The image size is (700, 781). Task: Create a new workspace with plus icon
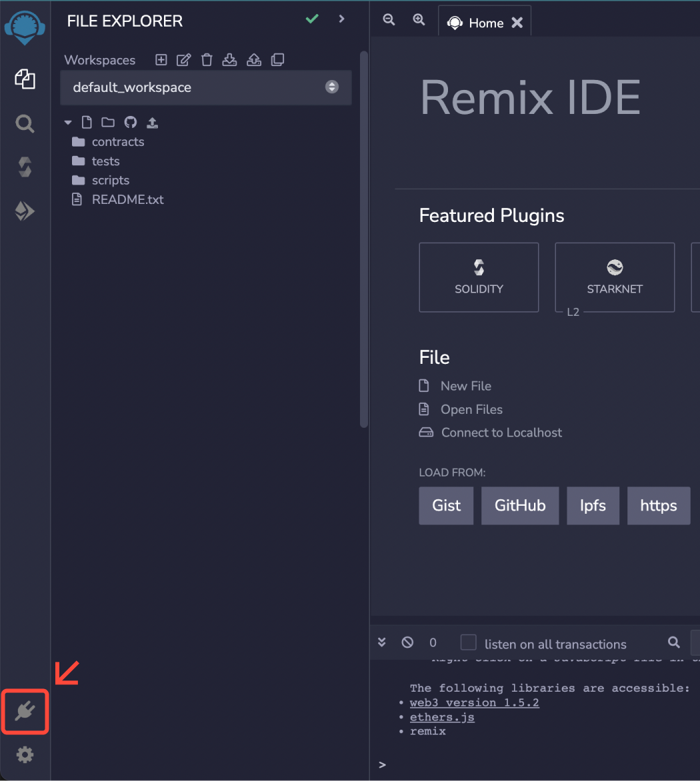point(161,60)
